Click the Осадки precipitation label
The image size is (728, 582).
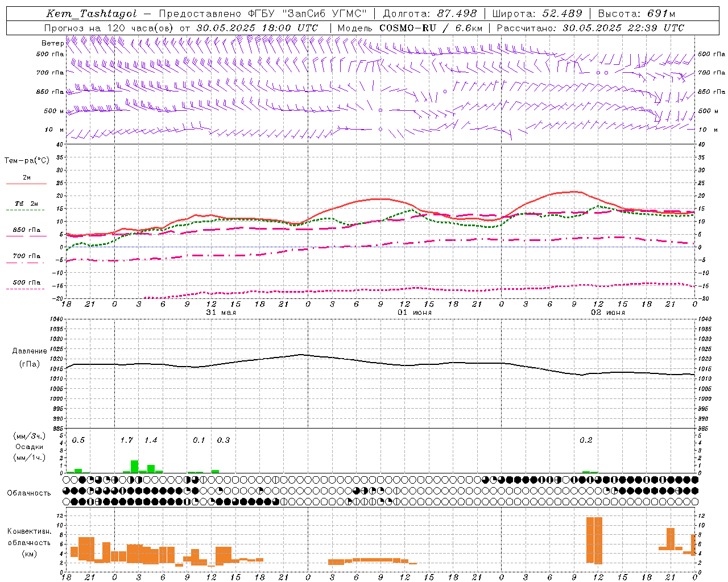pos(30,447)
